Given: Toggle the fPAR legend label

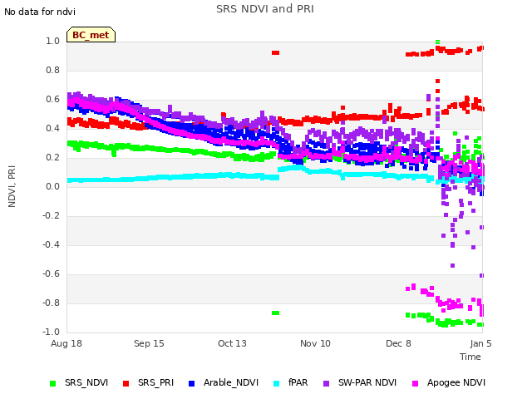Looking at the screenshot, I should point(298,382).
